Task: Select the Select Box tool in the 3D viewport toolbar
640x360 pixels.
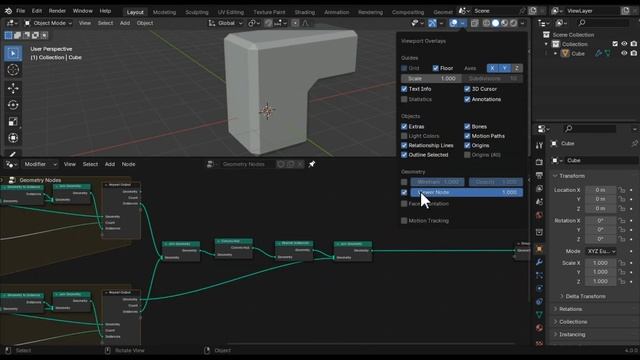Action: tap(13, 53)
